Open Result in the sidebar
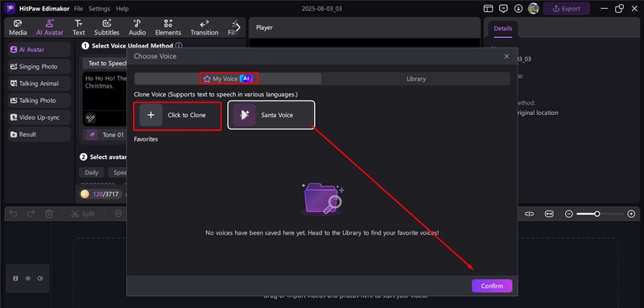The width and height of the screenshot is (644, 308). pyautogui.click(x=39, y=134)
